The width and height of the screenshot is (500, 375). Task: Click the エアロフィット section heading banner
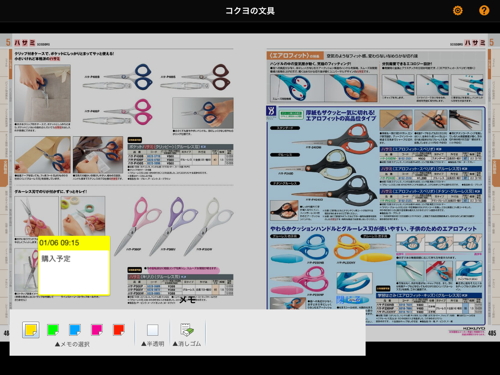click(x=295, y=55)
